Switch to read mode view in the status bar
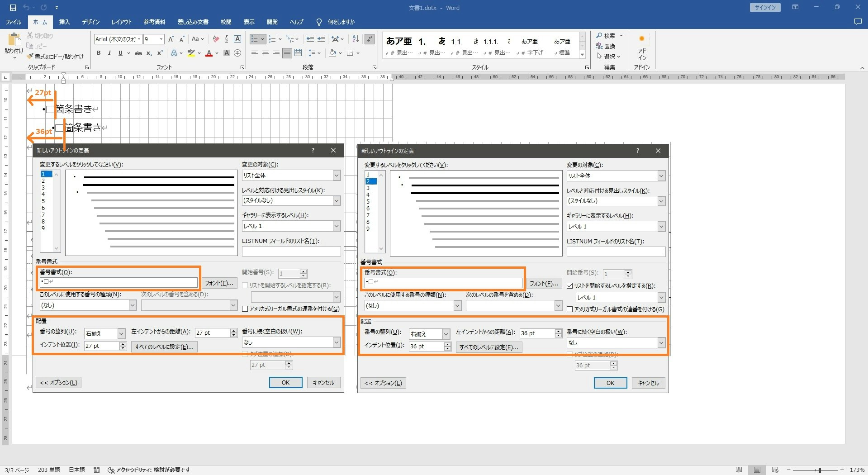Viewport: 868px width, 475px height. [x=739, y=470]
